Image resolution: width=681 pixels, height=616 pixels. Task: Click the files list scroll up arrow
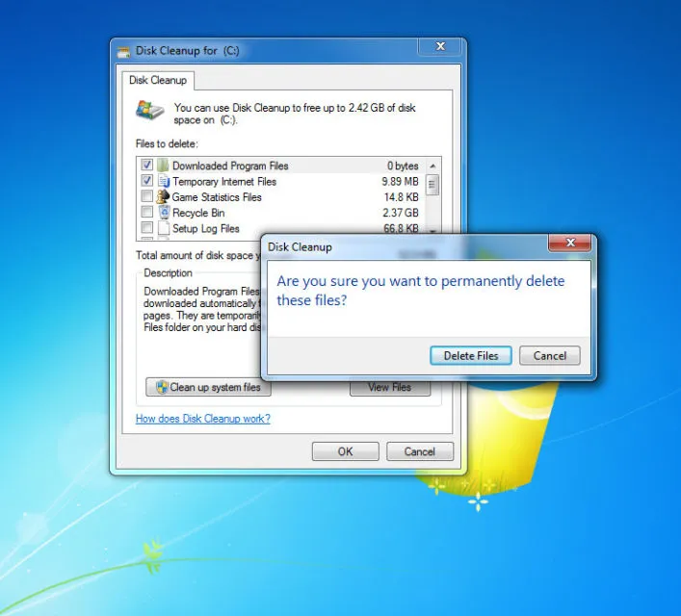coord(432,167)
